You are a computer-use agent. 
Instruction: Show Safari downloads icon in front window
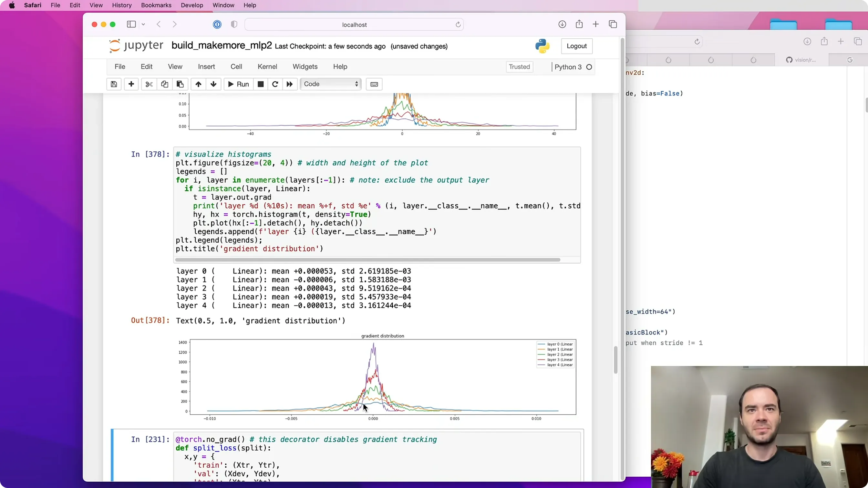(562, 24)
